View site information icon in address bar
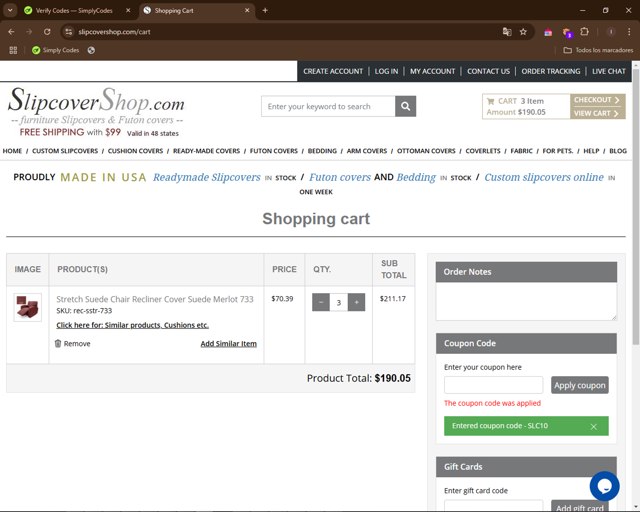 coord(69,32)
